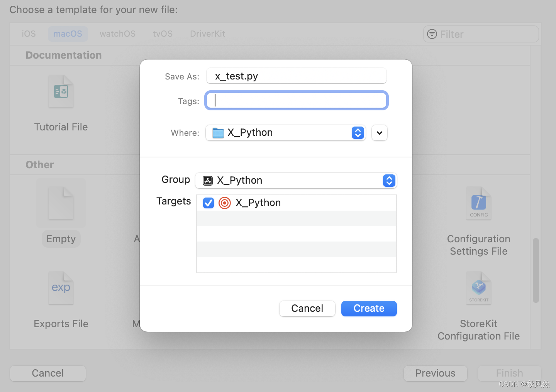This screenshot has height=392, width=556.
Task: Click the X_Python target bullseye icon
Action: click(x=225, y=203)
